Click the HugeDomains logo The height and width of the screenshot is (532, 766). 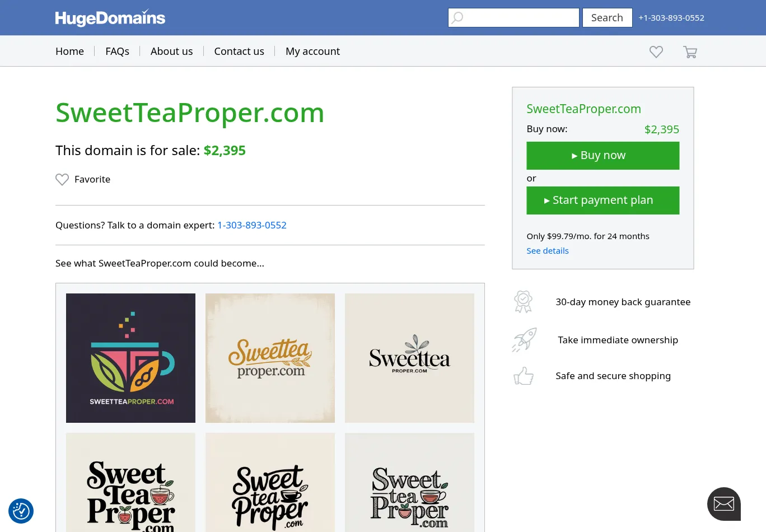tap(110, 18)
